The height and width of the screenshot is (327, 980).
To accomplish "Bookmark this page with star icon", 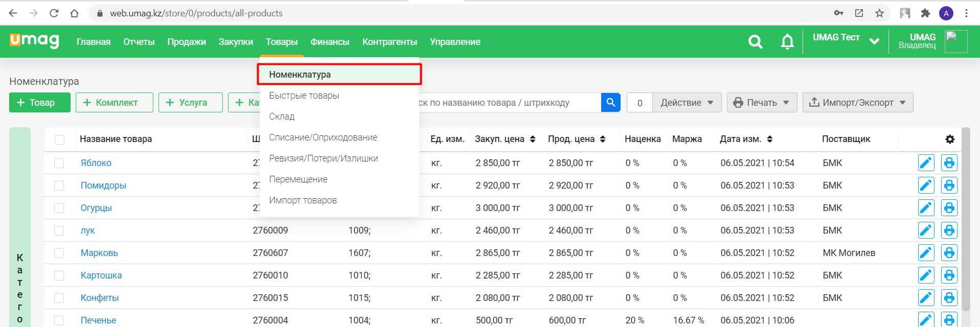I will [x=879, y=13].
